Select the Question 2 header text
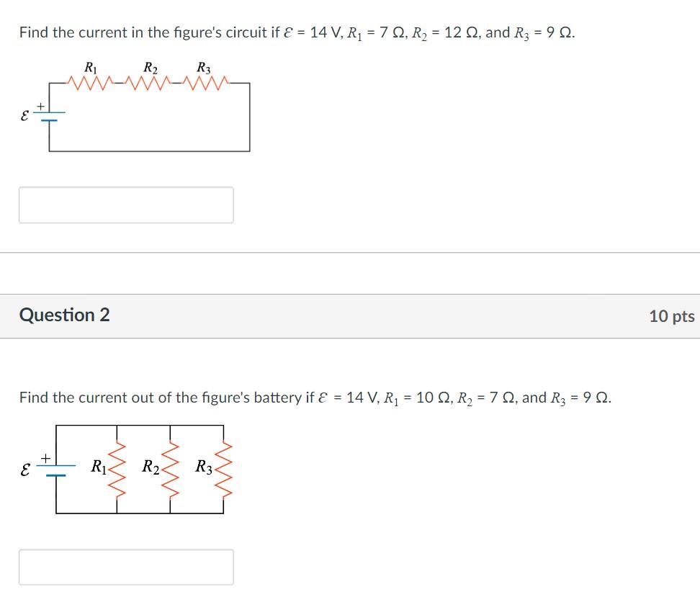The width and height of the screenshot is (700, 610). (65, 315)
